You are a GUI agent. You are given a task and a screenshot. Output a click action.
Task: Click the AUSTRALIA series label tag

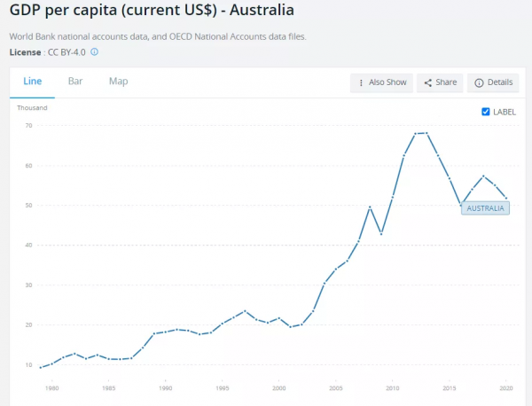(x=485, y=208)
